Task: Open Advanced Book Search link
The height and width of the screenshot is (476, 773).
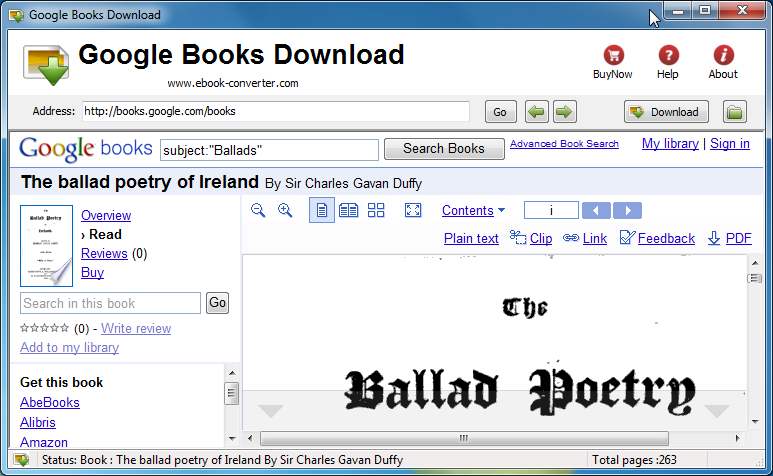Action: point(564,144)
